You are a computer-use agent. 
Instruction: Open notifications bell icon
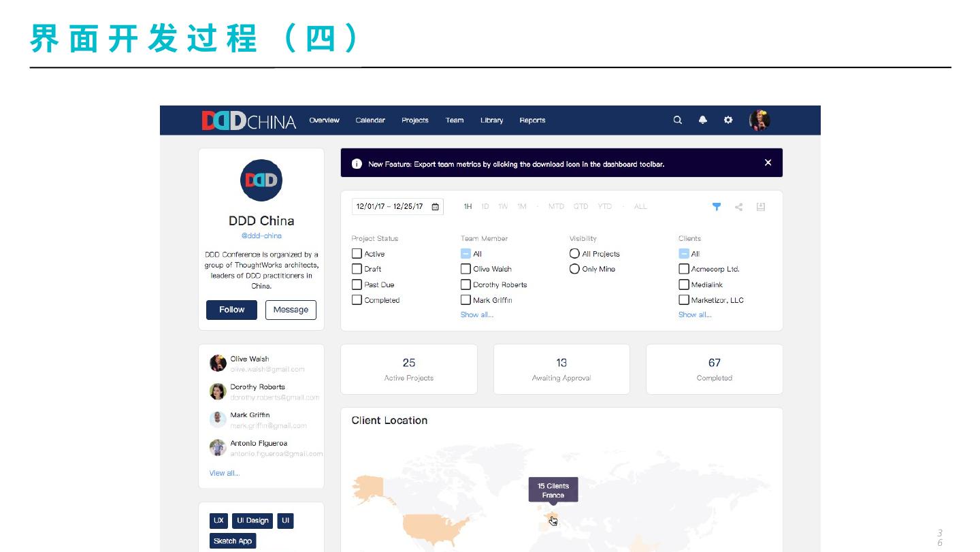(703, 120)
